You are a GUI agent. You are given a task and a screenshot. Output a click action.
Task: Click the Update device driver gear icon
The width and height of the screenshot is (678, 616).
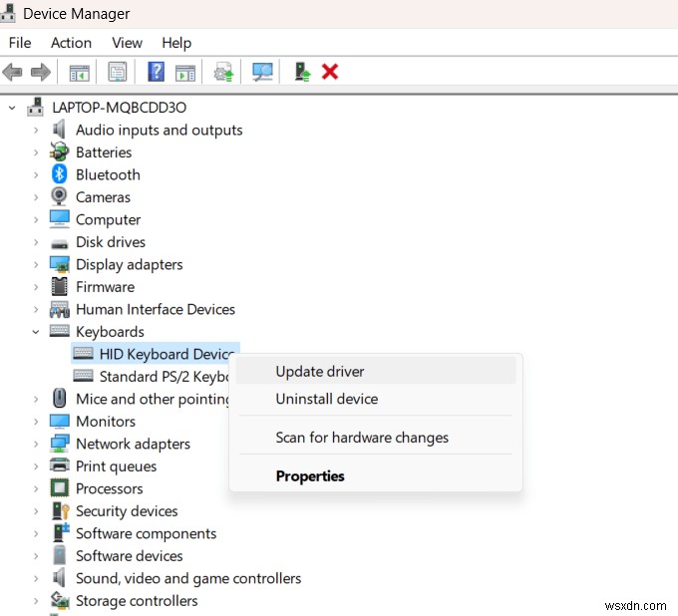223,72
